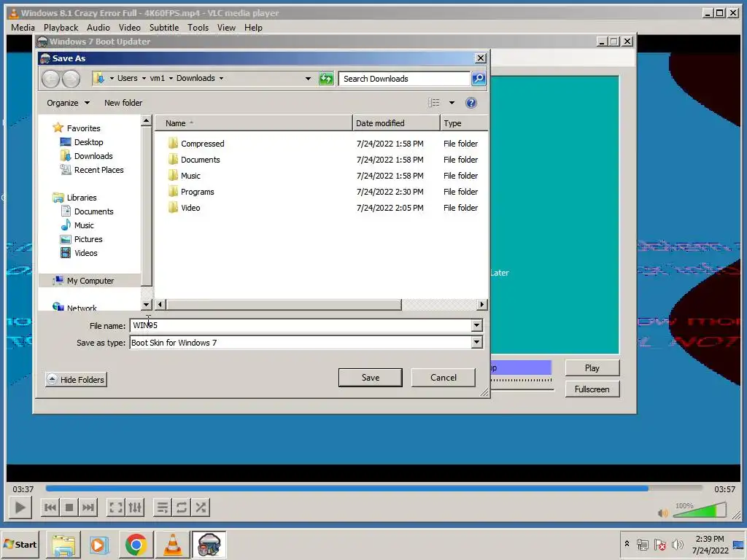Click the search magnifier icon

point(479,78)
